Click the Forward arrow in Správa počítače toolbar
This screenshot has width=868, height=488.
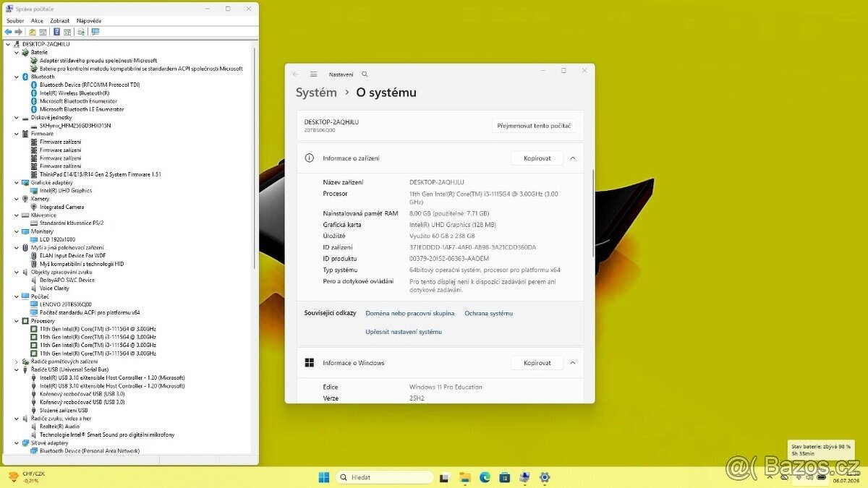17,32
